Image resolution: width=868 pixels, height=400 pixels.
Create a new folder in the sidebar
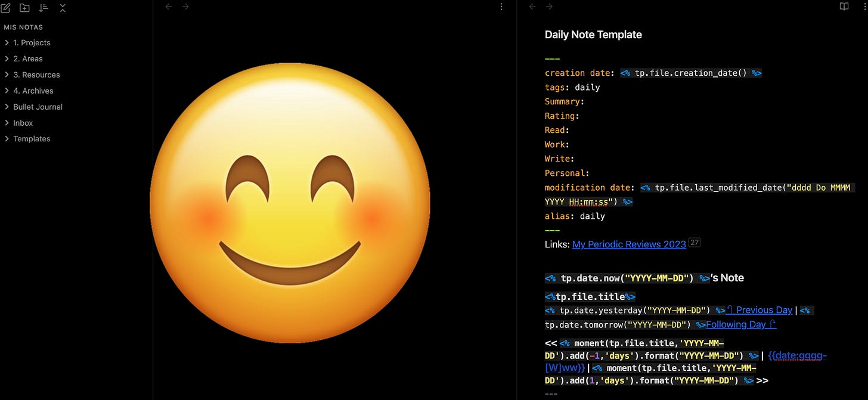(24, 8)
